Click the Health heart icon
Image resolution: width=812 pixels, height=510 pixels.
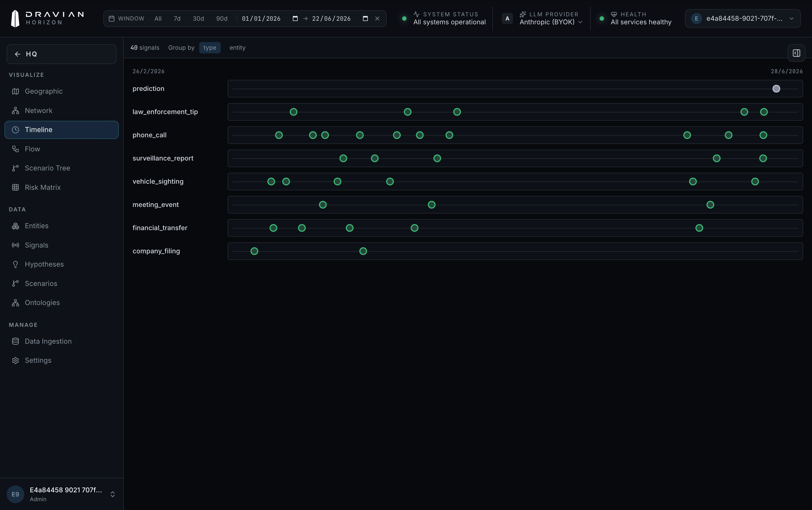coord(614,14)
